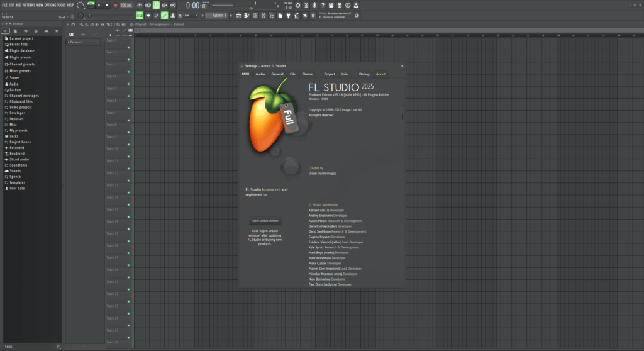Open the Pattern 1 selector
Screen dimensions: 644x351
pos(219,15)
